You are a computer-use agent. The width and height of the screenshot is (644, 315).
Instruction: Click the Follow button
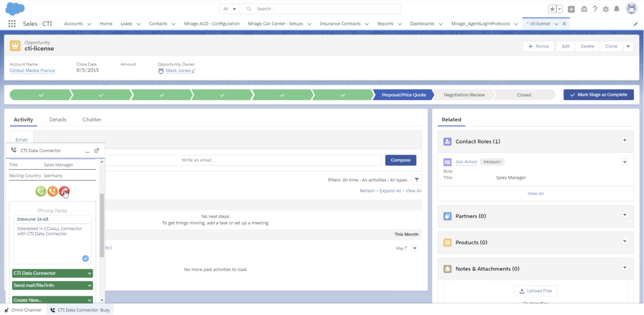(539, 46)
